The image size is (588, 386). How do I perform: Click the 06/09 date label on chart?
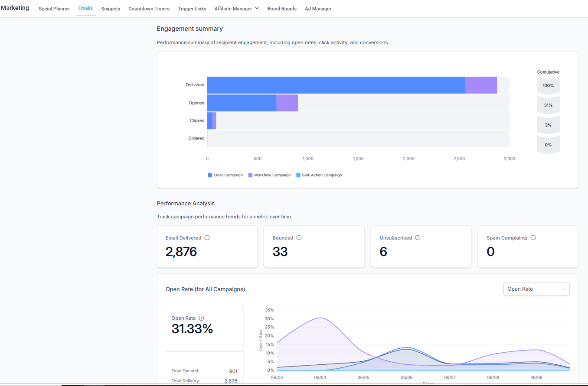coord(537,378)
